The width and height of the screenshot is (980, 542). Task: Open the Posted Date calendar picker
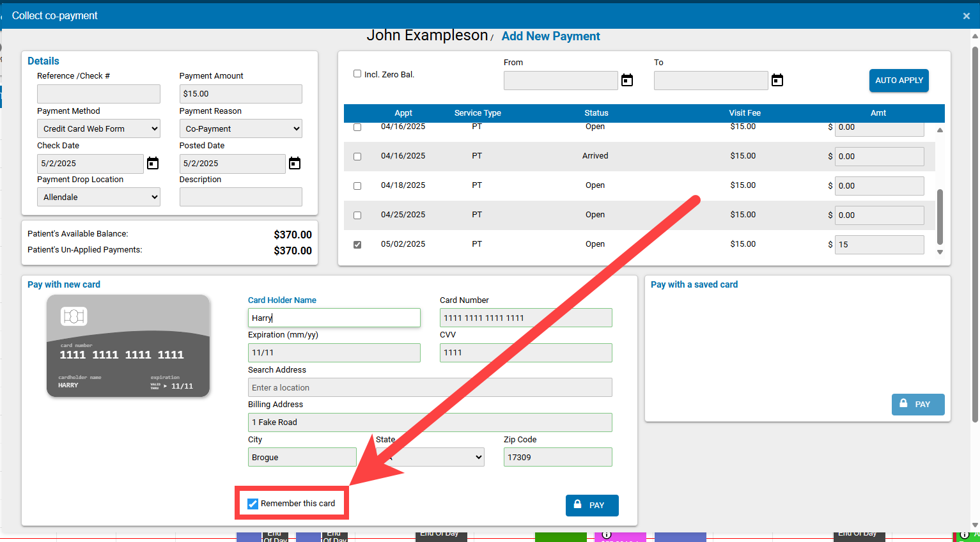294,163
